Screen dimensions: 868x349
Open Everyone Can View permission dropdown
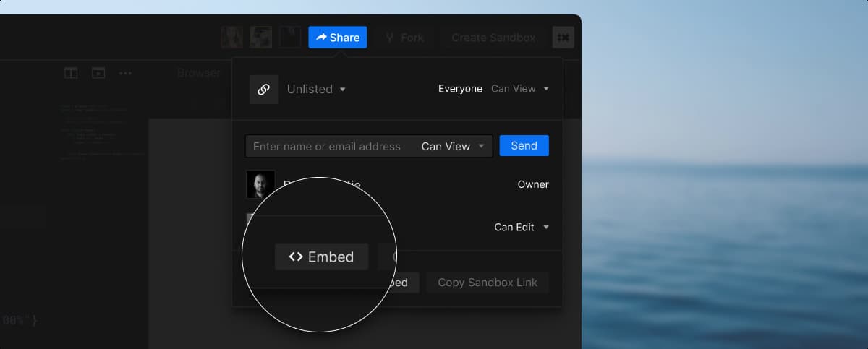pyautogui.click(x=519, y=89)
